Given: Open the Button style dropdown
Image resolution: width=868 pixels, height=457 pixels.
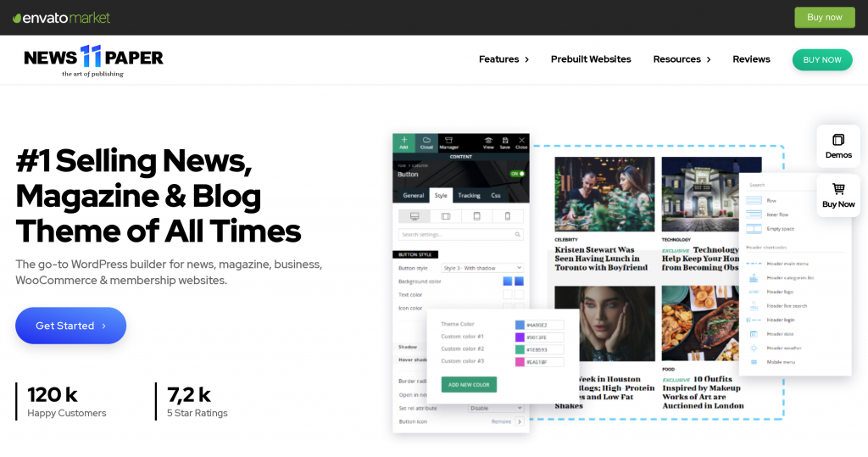Looking at the screenshot, I should point(482,268).
